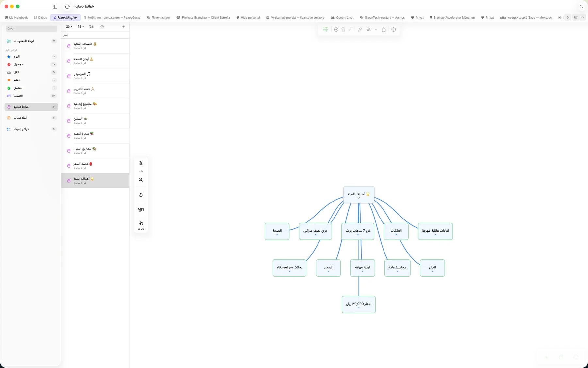
Task: Click the sync refresh icon in the title bar
Action: (67, 6)
